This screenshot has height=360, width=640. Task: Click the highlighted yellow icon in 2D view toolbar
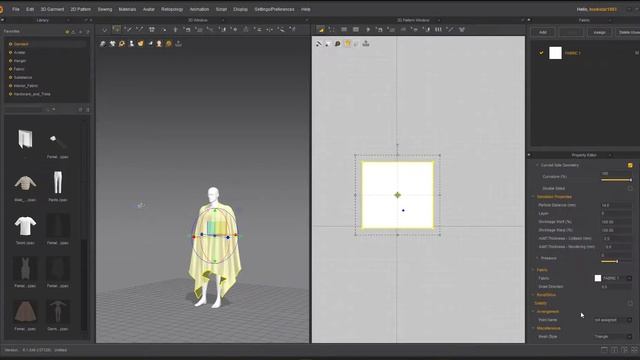[x=347, y=44]
